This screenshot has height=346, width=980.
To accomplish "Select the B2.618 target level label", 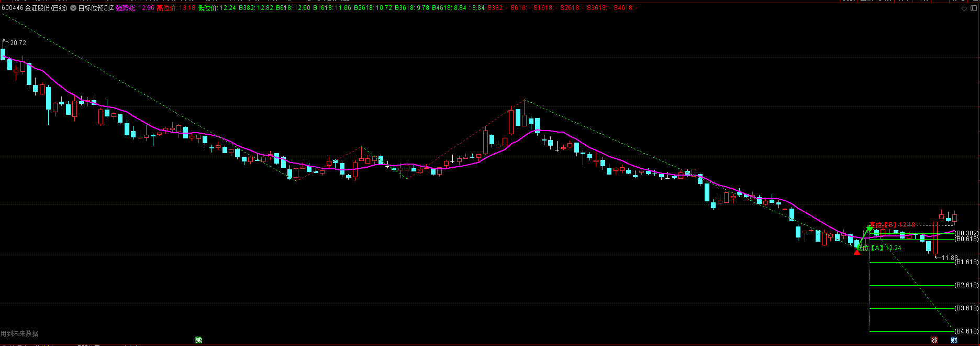I will [966, 285].
